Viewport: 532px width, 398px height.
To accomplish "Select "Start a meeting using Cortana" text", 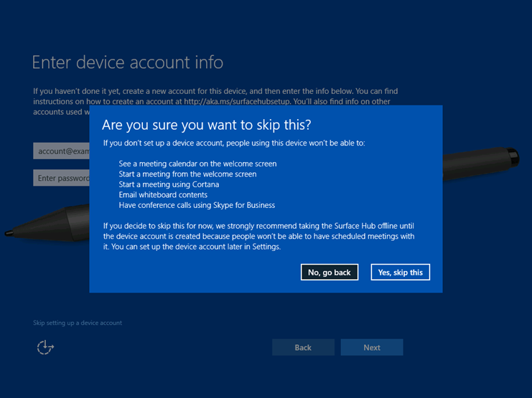I will pyautogui.click(x=169, y=184).
